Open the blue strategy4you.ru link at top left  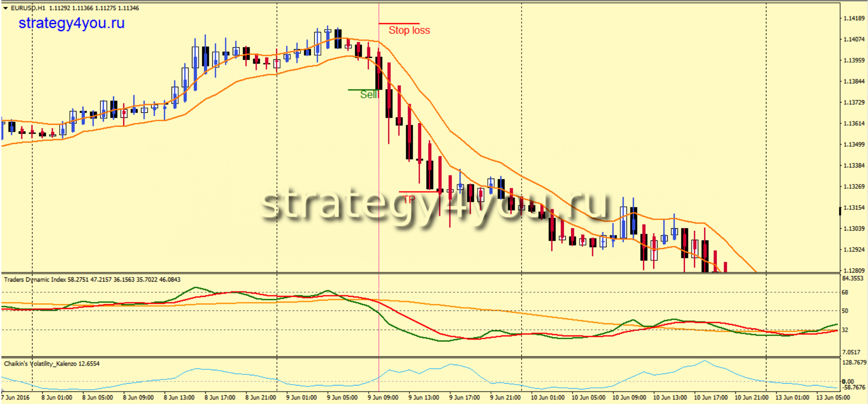(71, 23)
